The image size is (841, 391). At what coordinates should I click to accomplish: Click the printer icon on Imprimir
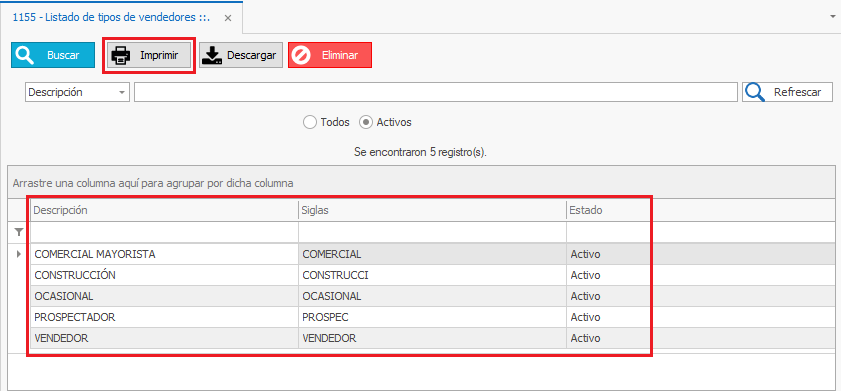click(x=121, y=55)
